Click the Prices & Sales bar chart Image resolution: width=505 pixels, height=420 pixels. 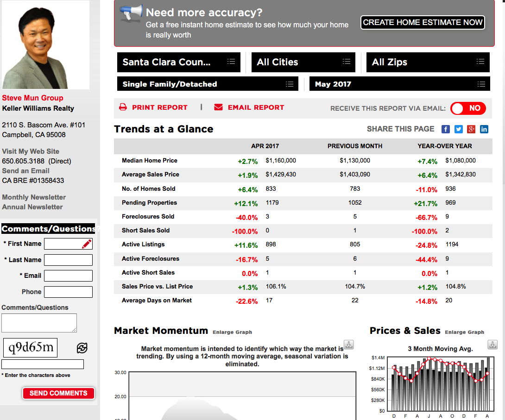(x=440, y=383)
